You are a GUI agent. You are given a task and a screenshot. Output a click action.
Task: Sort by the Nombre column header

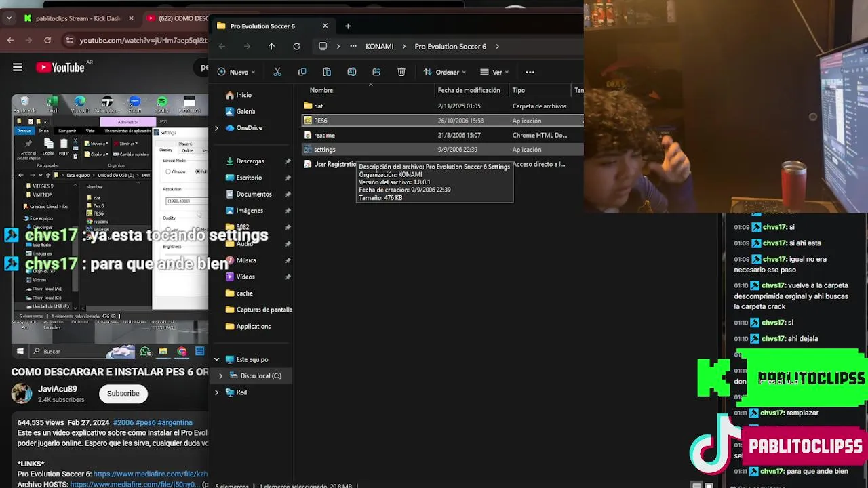point(321,90)
